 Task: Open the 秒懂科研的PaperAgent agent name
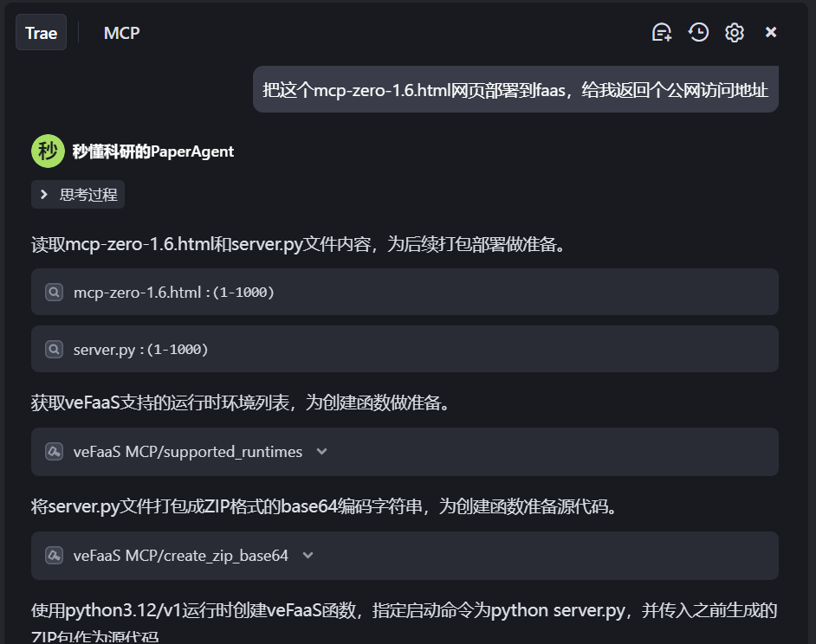point(153,151)
